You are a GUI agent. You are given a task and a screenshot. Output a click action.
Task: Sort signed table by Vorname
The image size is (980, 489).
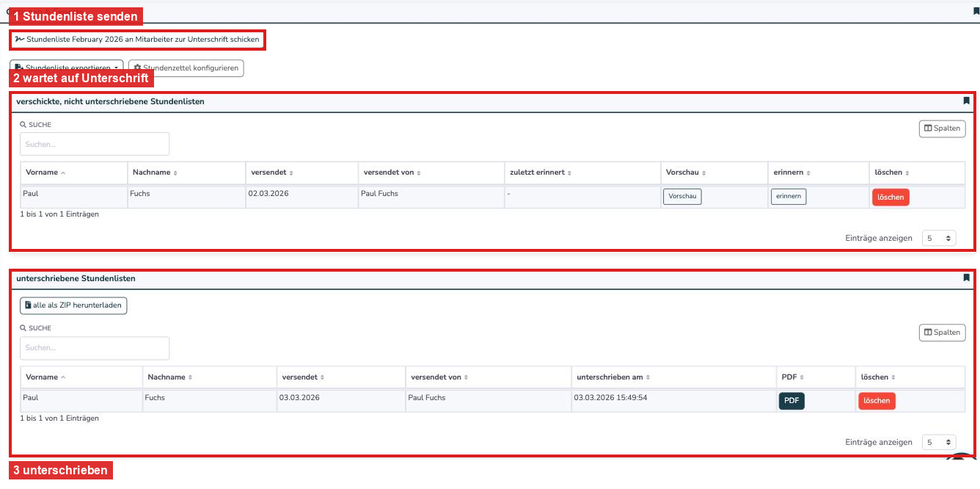pos(81,377)
